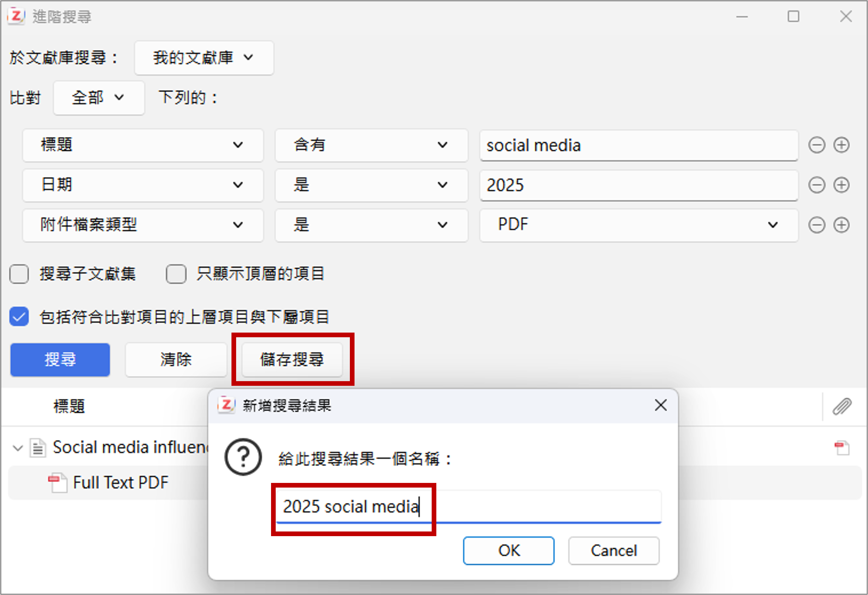Add condition after the date row
Screen dimensions: 868x595
coord(841,185)
